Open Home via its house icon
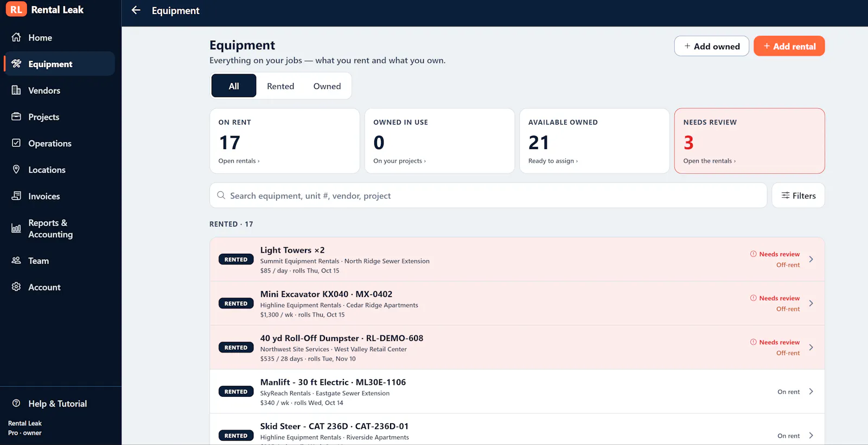The height and width of the screenshot is (445, 868). pyautogui.click(x=16, y=37)
